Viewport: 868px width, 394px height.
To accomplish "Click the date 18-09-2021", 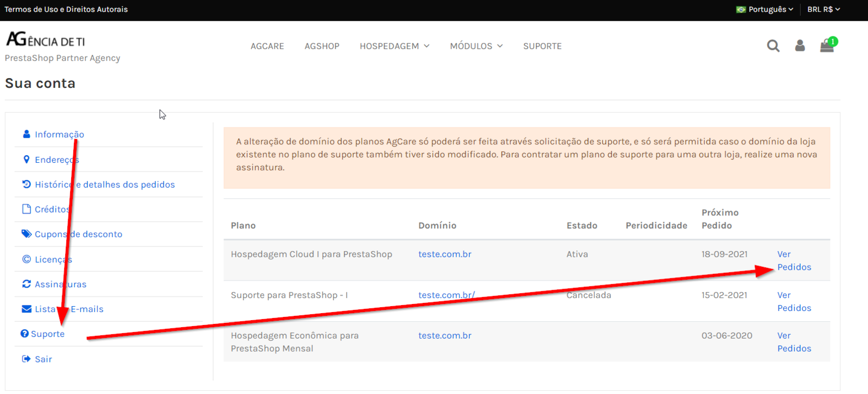I will 724,254.
